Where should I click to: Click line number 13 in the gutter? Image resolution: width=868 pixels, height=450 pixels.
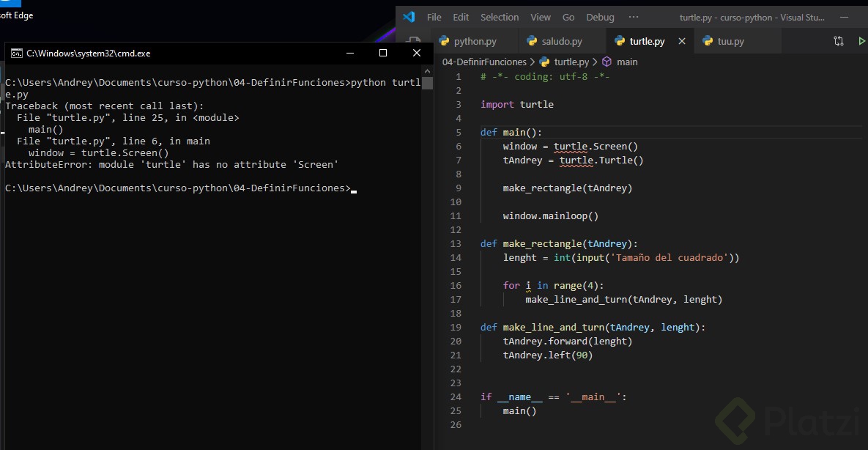point(456,244)
